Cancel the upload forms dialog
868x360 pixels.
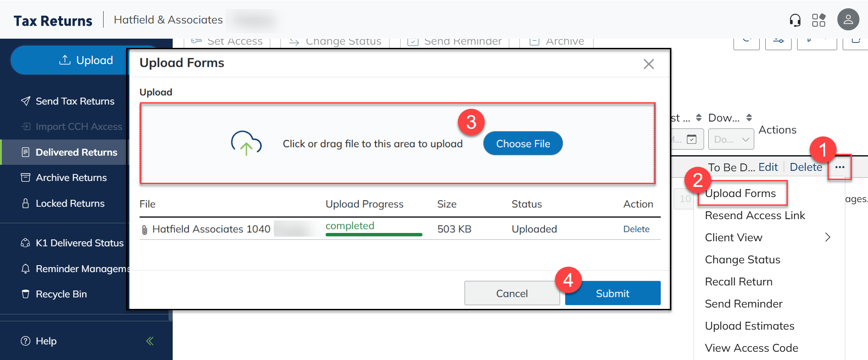tap(512, 293)
